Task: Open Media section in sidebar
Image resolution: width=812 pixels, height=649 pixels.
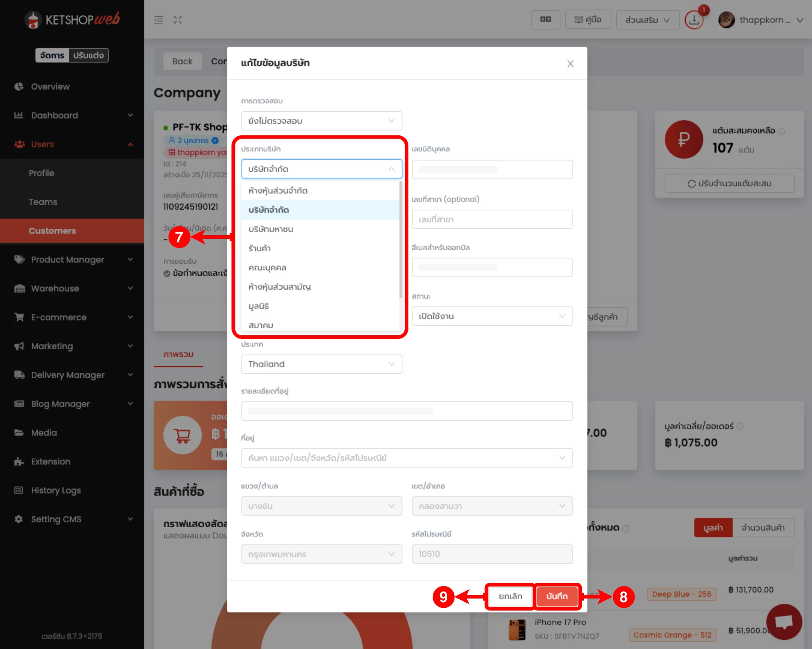Action: tap(44, 433)
